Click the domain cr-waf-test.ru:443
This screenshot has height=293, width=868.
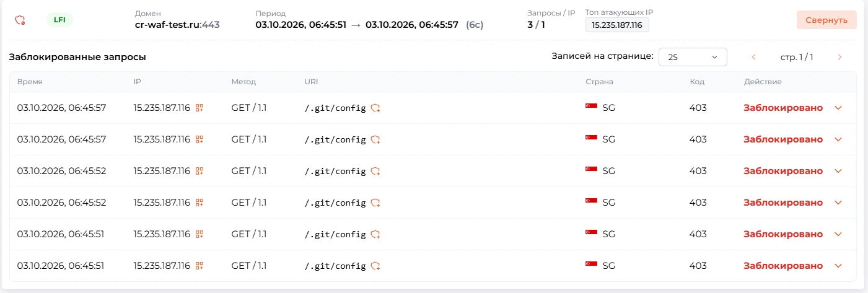pyautogui.click(x=177, y=25)
